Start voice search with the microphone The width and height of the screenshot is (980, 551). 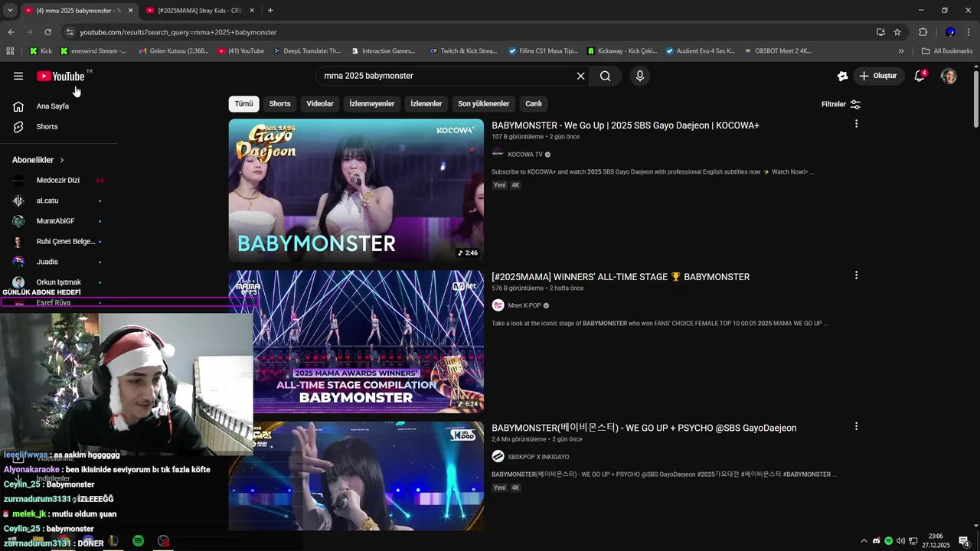coord(640,76)
